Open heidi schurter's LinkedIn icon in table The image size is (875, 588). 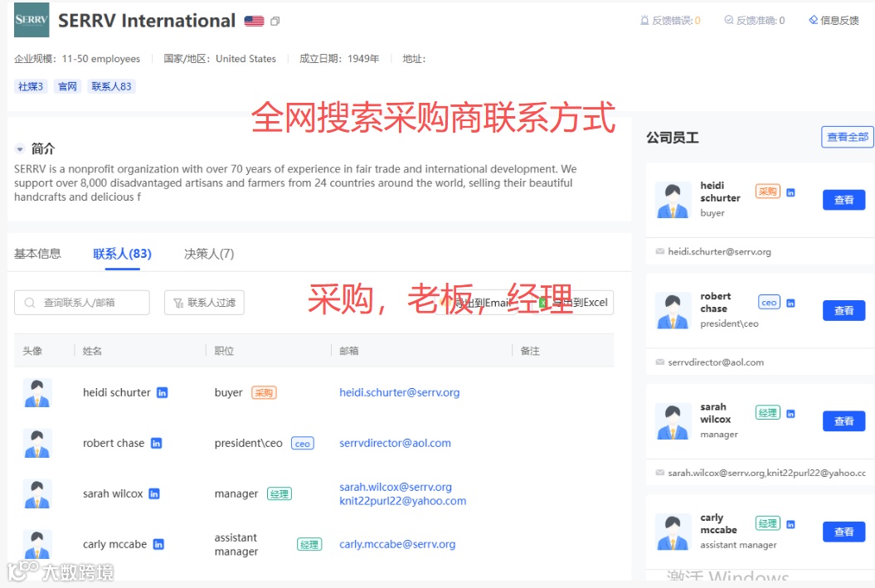click(x=162, y=393)
